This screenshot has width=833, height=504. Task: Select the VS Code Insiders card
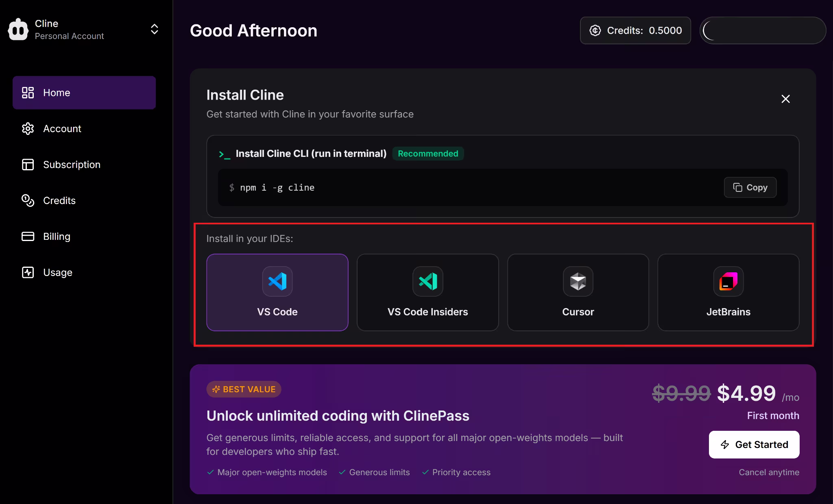[427, 292]
